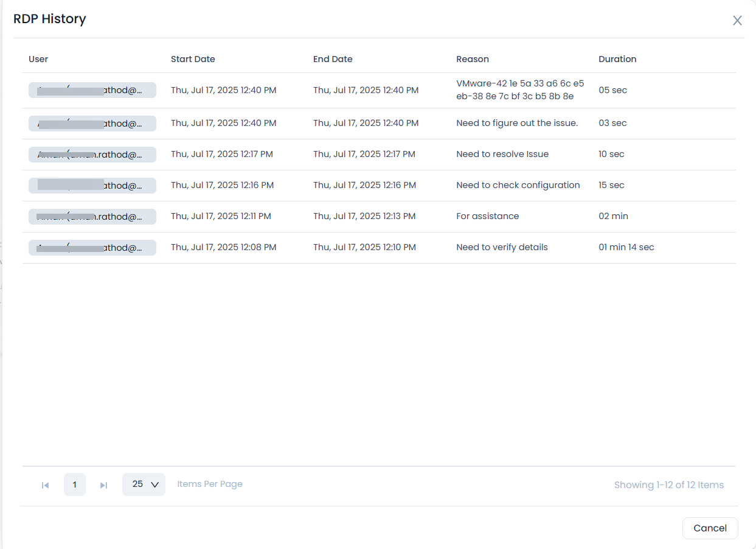Select user chip in the VMware reason row
This screenshot has height=549, width=756.
click(x=92, y=90)
